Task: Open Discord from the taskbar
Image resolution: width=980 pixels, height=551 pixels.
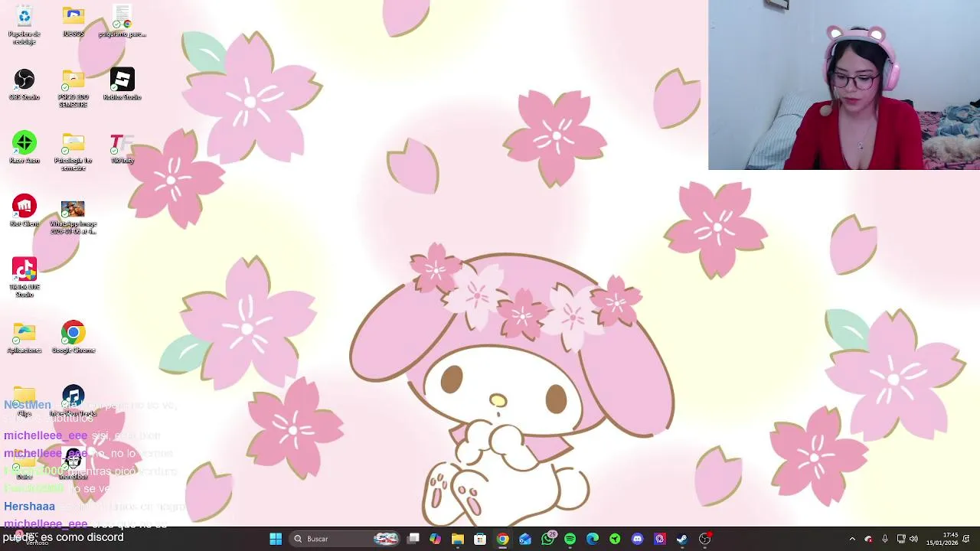Action: point(637,539)
